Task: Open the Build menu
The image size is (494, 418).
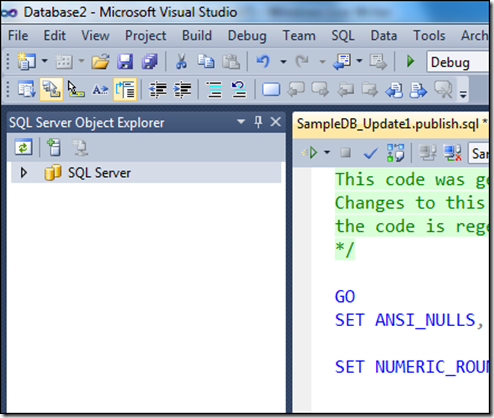Action: 197,36
